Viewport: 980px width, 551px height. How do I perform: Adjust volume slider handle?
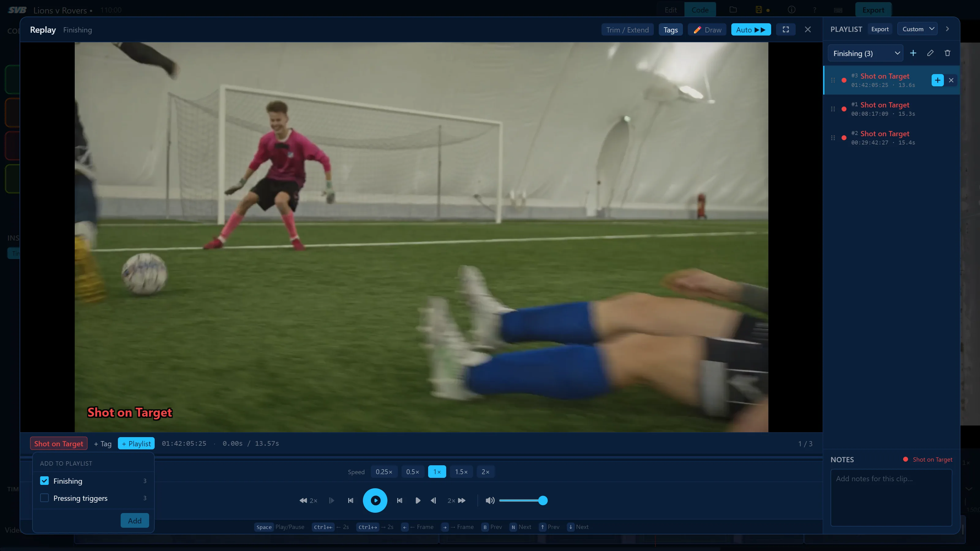click(543, 500)
